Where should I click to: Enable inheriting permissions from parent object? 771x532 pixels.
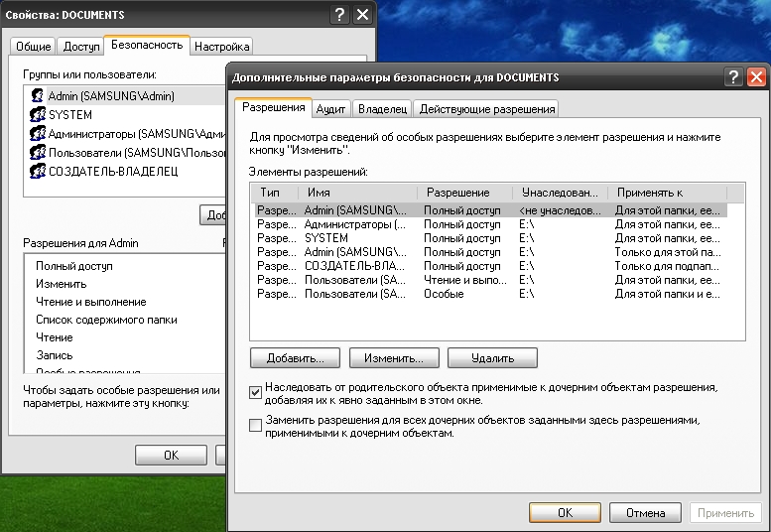(256, 392)
